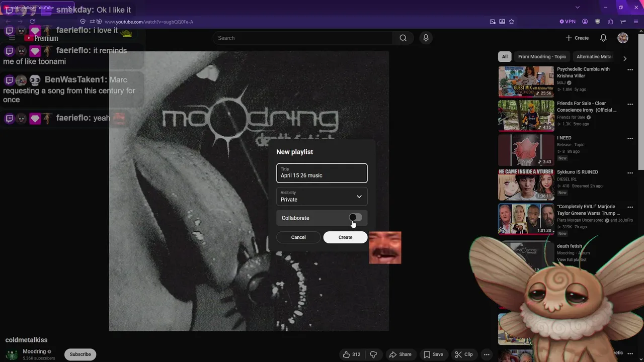Viewport: 644px width, 362px height.
Task: Like the video with thumbs up
Action: coord(351,354)
